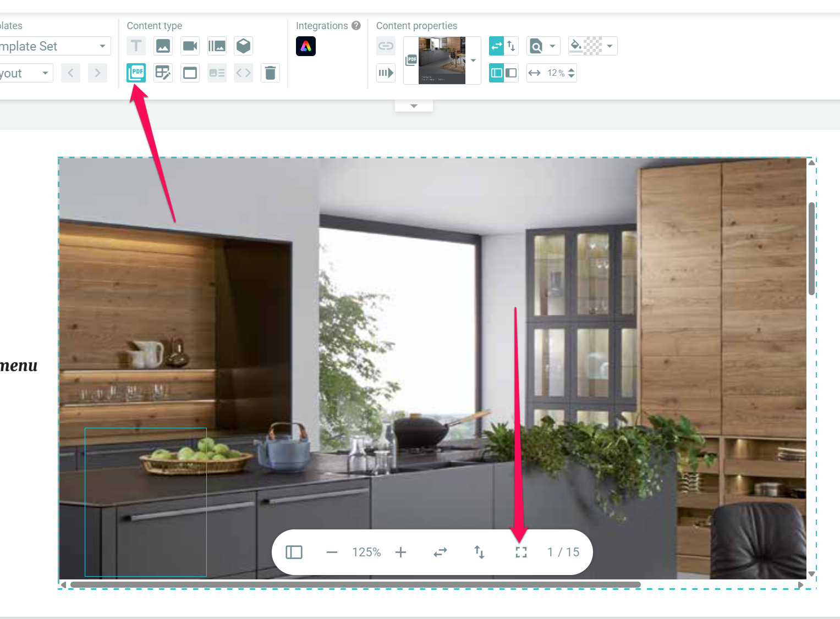Select the PDF content type icon
Viewport: 840px width, 619px height.
pyautogui.click(x=136, y=73)
